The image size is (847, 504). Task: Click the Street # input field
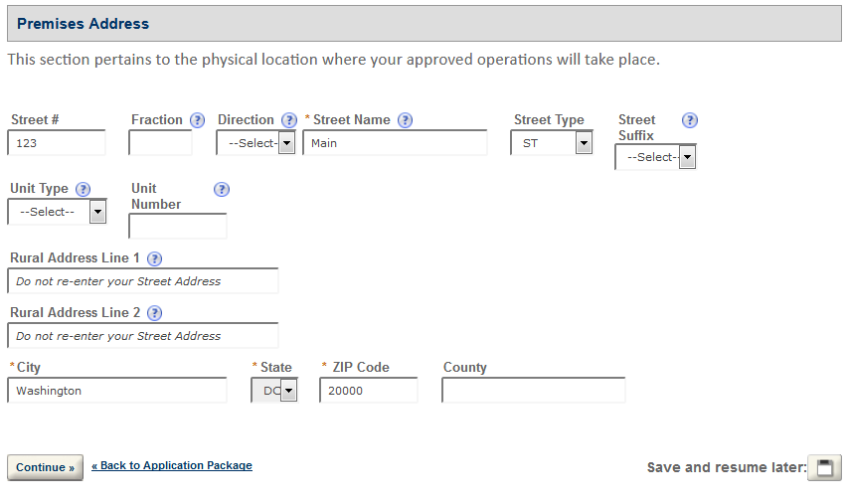[57, 143]
